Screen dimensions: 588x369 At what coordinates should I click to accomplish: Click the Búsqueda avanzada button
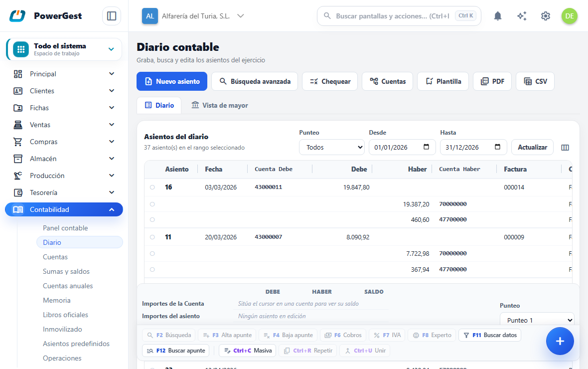click(255, 81)
